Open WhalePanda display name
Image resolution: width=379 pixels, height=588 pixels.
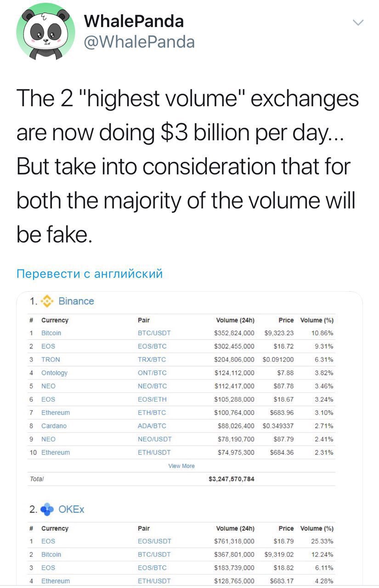pos(134,21)
